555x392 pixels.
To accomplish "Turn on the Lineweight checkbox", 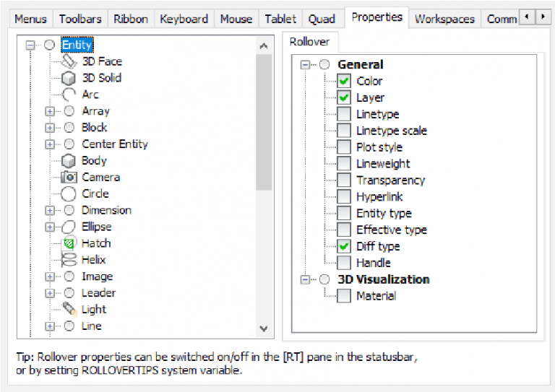I will 344,164.
